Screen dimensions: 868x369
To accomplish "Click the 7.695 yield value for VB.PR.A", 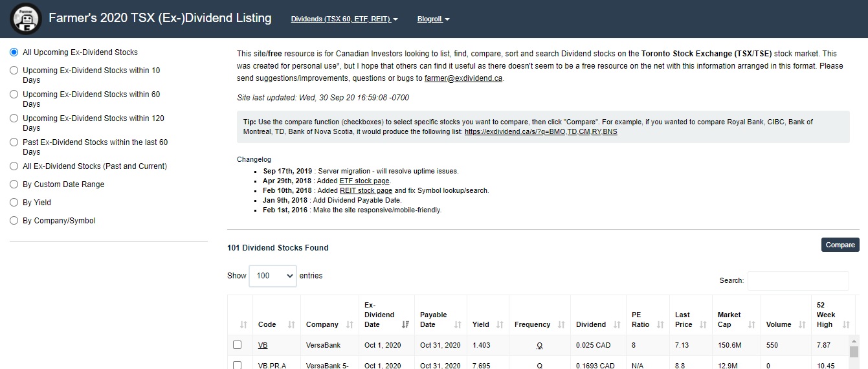I will [x=482, y=366].
